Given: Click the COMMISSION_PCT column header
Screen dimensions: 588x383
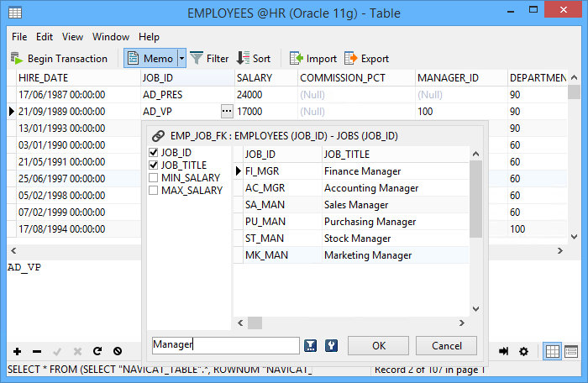Looking at the screenshot, I should [x=356, y=77].
